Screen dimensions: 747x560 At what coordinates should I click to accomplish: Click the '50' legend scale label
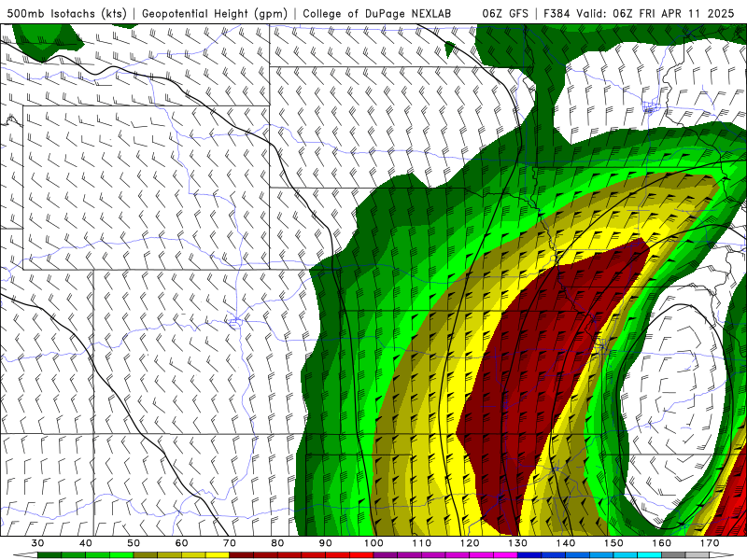(x=134, y=543)
